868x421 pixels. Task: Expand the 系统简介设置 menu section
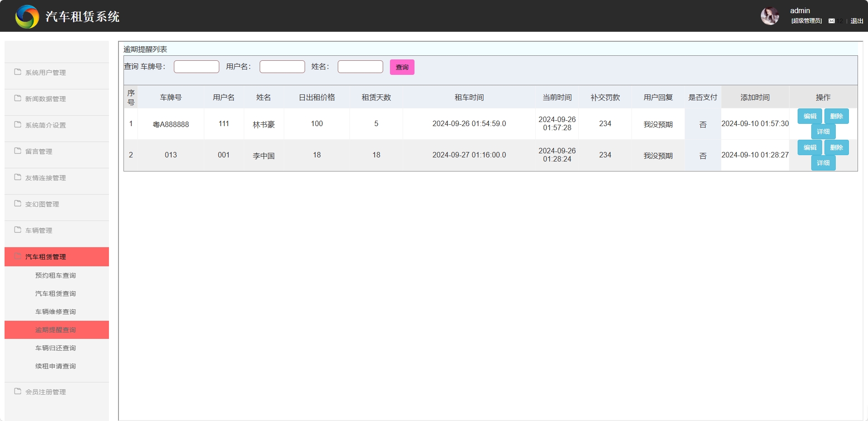click(45, 125)
